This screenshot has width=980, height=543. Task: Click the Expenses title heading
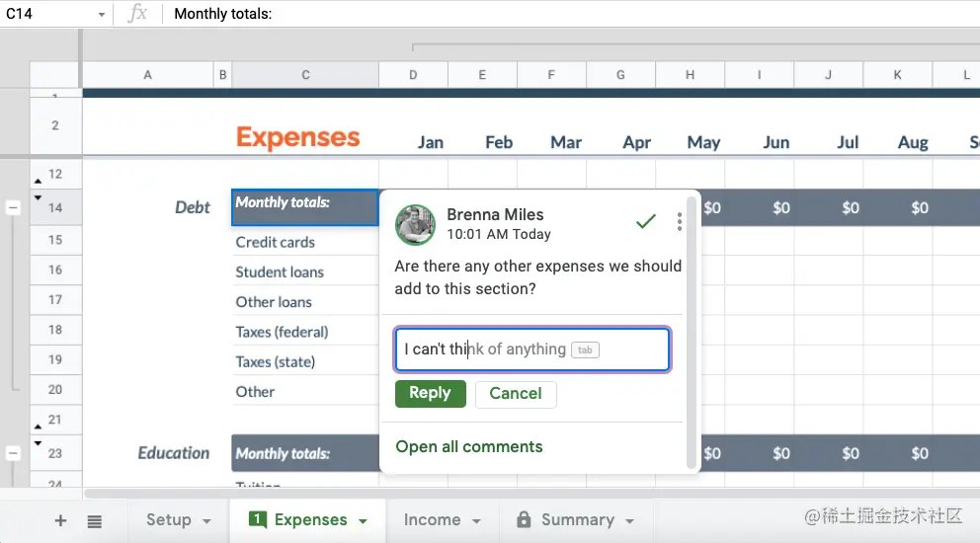[298, 137]
